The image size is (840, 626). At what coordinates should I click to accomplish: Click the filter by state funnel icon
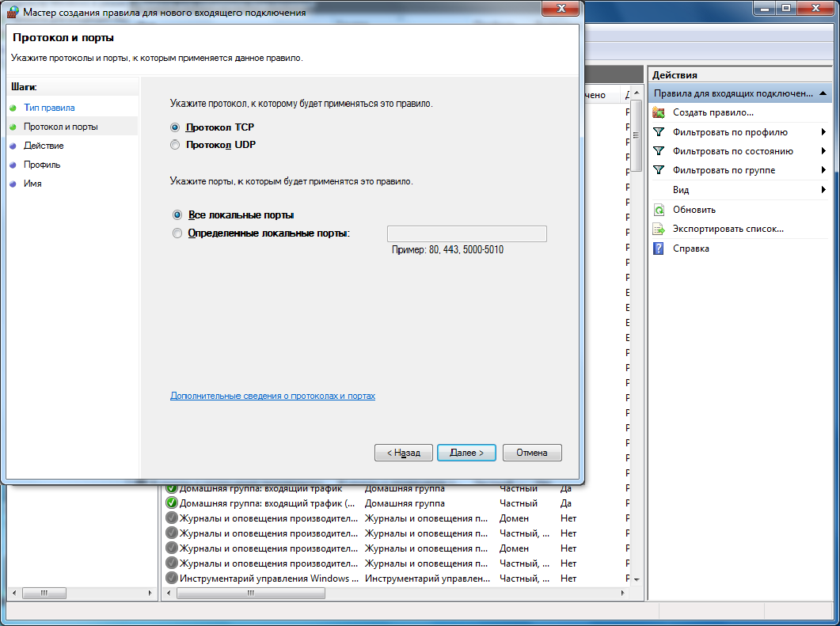click(x=659, y=151)
